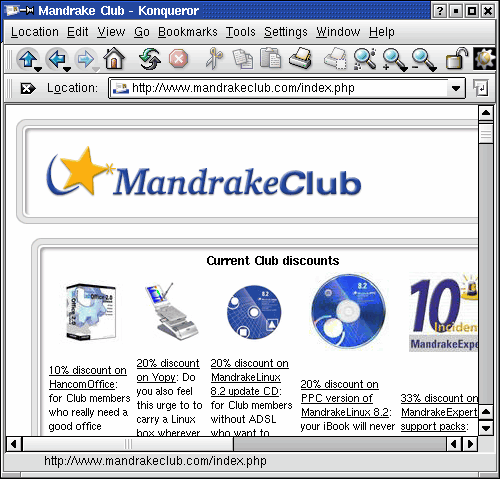Open the Bookmarks menu
Screen dimensions: 500x479
tap(188, 32)
